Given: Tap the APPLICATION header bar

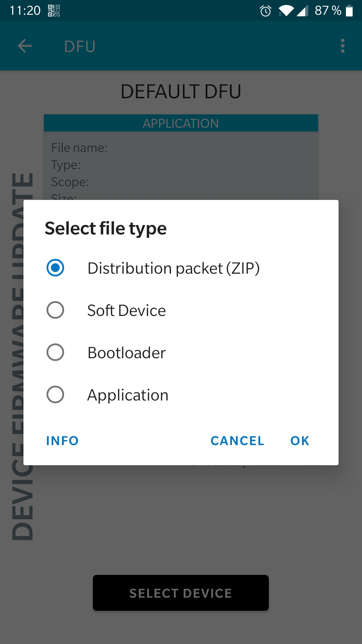Looking at the screenshot, I should point(181,123).
